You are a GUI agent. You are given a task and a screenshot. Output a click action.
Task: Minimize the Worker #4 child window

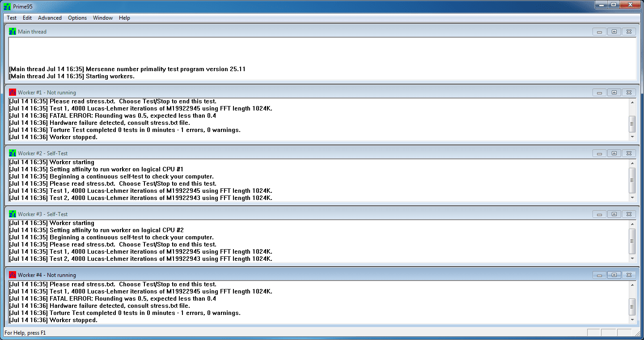tap(599, 275)
